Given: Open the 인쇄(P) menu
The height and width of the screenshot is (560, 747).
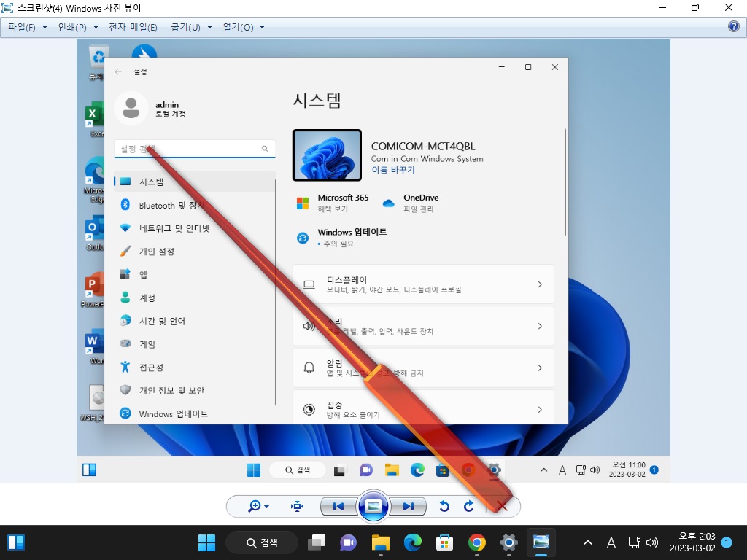Looking at the screenshot, I should (78, 27).
